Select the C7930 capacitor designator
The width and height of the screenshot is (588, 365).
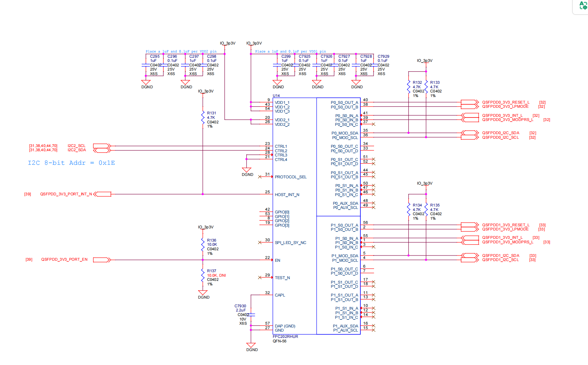240,306
